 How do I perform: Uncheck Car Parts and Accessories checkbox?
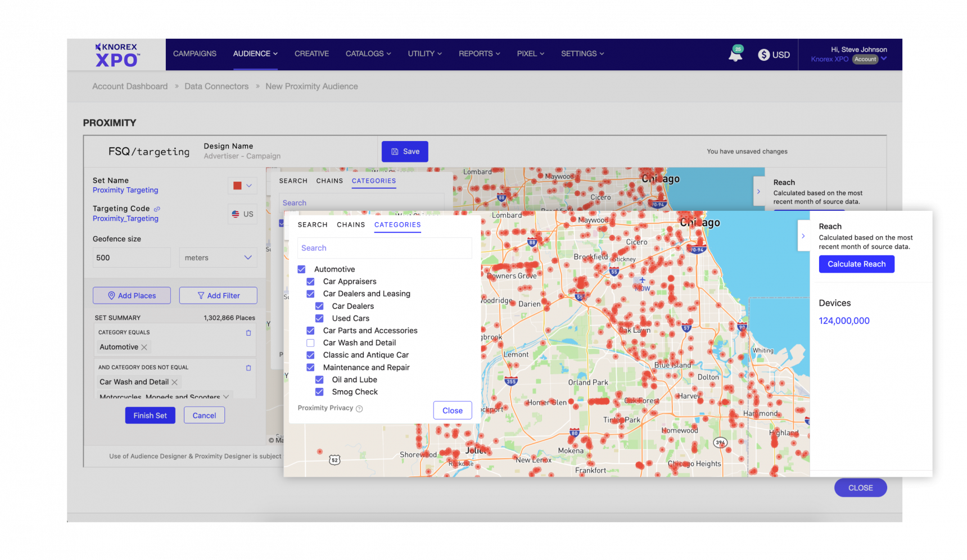point(310,331)
